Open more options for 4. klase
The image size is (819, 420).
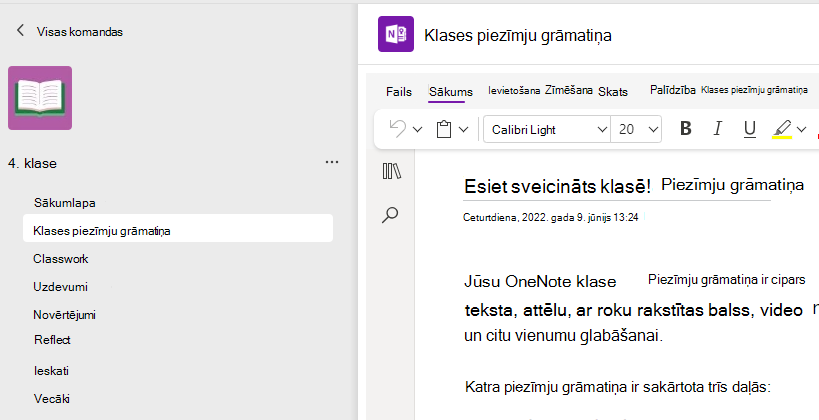[x=332, y=162]
